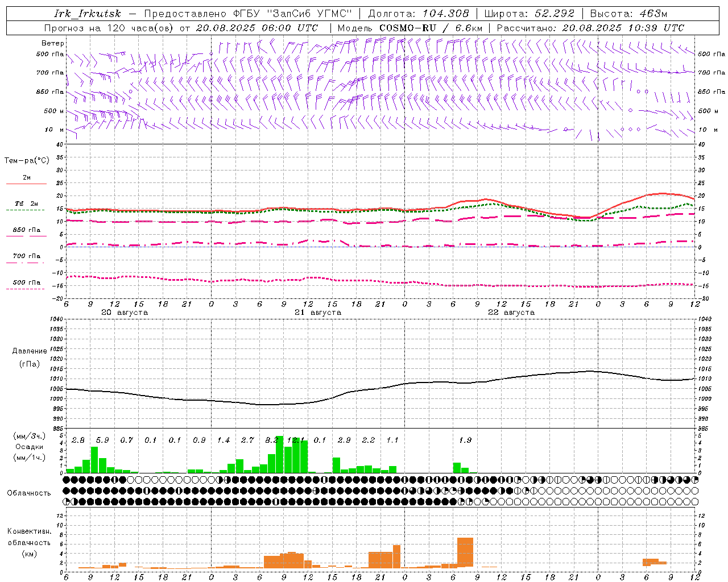Click the 1.1 precipitation total value
Screen dimensions: 728x582
[392, 440]
